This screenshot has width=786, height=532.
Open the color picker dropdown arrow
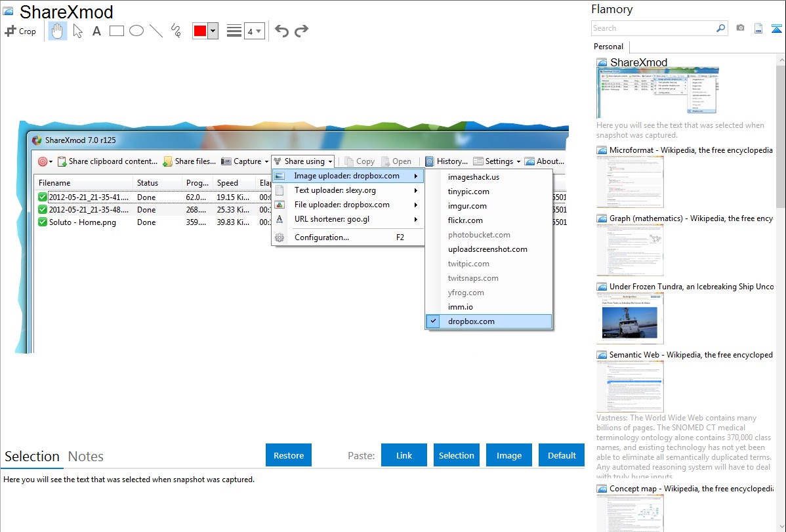coord(213,31)
